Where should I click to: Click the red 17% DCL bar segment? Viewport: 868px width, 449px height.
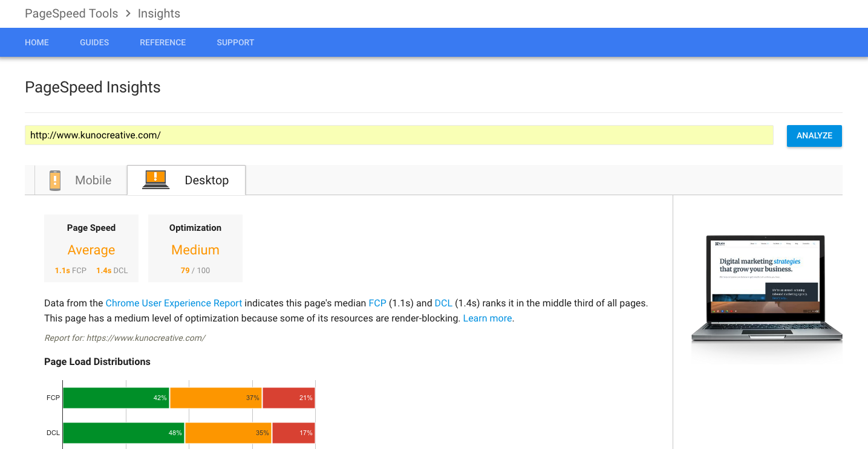tap(293, 433)
